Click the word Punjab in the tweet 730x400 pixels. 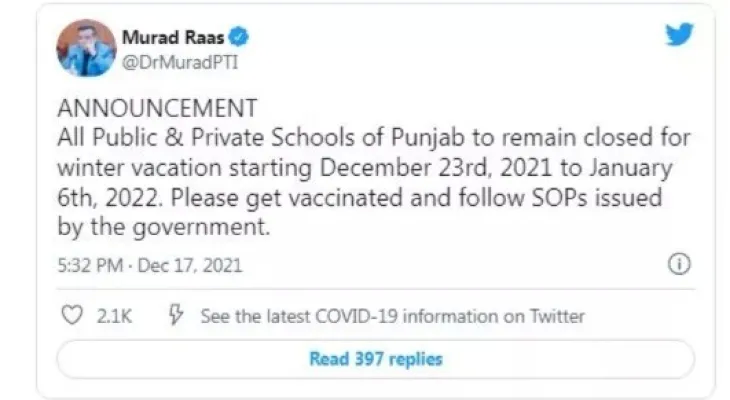click(412, 137)
